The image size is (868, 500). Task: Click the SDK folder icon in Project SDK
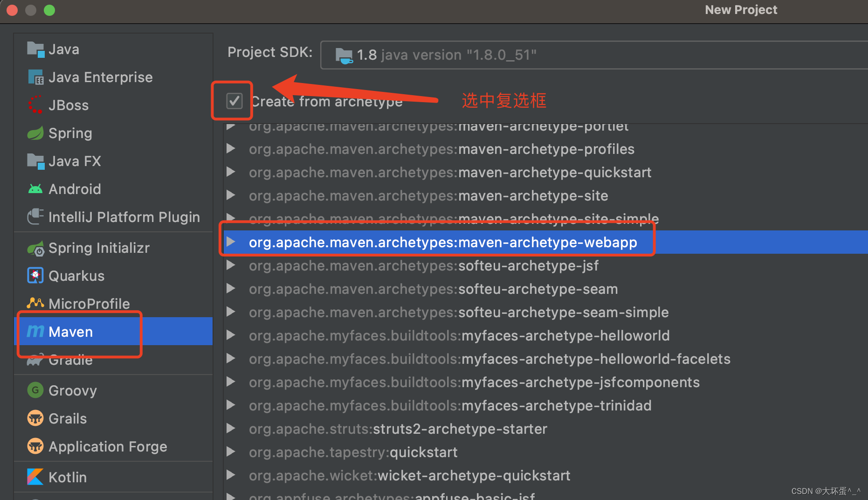click(344, 56)
